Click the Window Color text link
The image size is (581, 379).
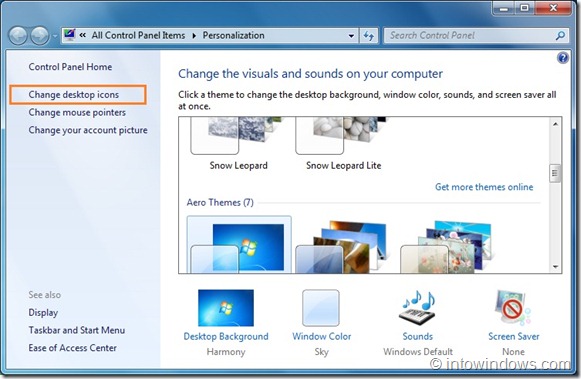pos(322,336)
